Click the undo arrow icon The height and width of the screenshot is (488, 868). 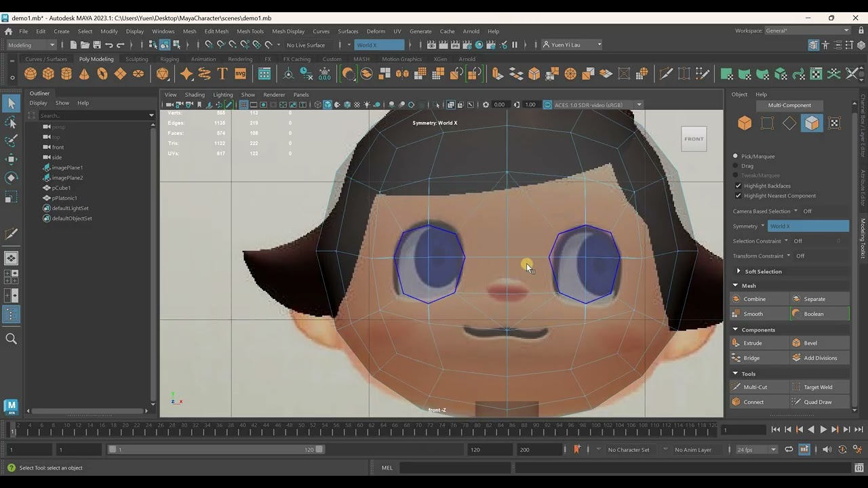(109, 45)
